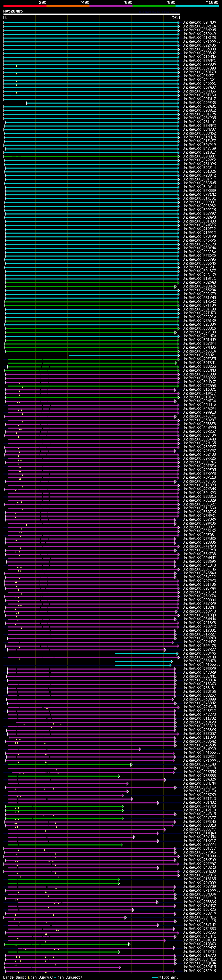Select the UniRef100_Q93SV6 label
This screenshot has width=222, height=980.
click(199, 730)
